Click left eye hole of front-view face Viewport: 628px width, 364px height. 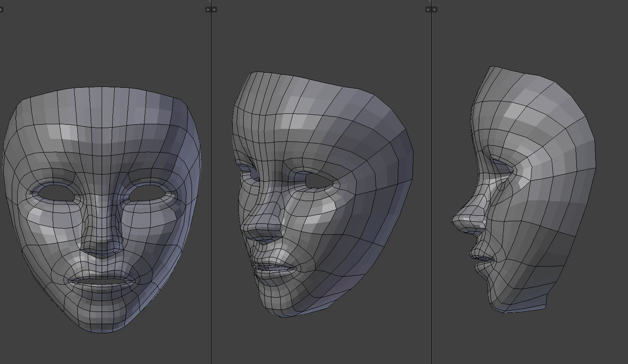56,193
